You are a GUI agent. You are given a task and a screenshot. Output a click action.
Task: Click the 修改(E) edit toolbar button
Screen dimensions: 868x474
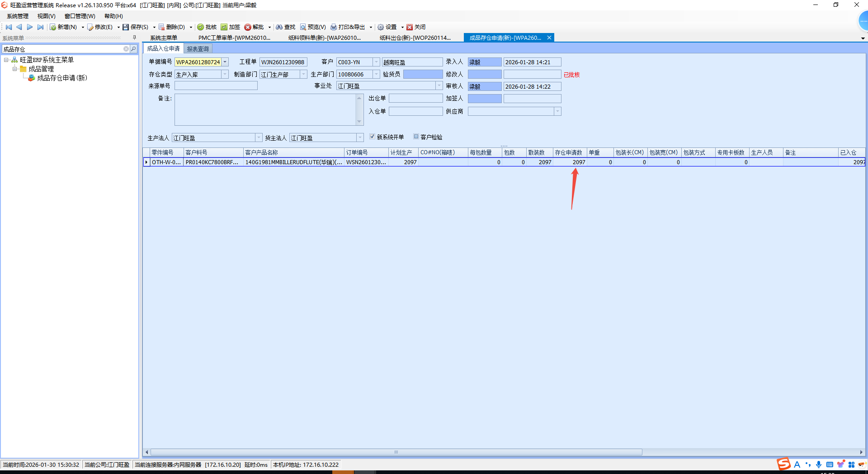pos(100,27)
